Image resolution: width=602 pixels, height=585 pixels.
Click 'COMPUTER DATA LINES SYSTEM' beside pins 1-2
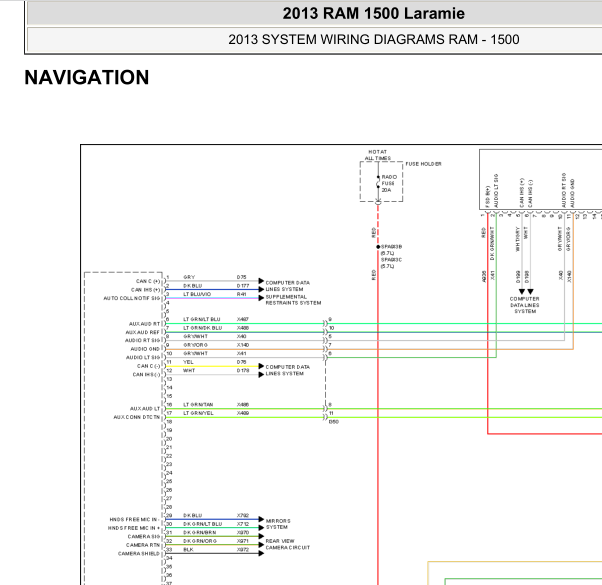pos(288,286)
